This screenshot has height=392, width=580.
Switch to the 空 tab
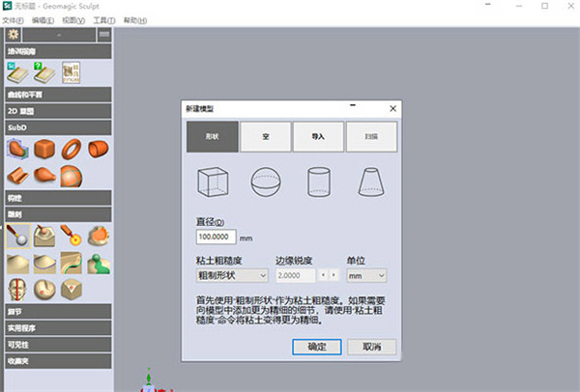(x=265, y=137)
